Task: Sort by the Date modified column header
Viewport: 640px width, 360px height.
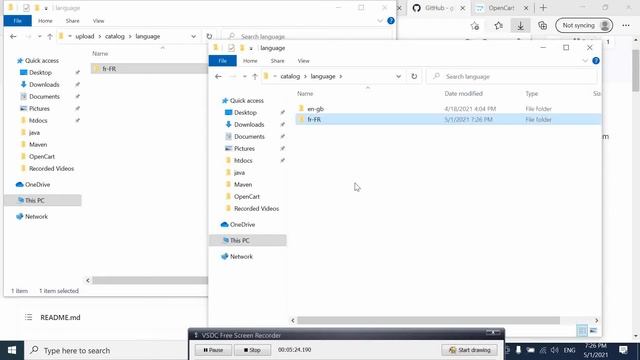Action: click(x=463, y=93)
